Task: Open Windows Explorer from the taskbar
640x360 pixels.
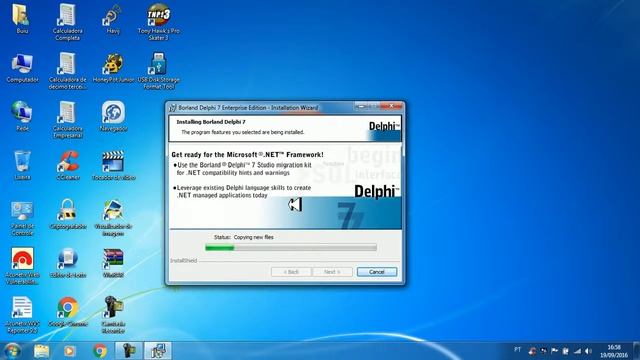Action: click(x=41, y=351)
